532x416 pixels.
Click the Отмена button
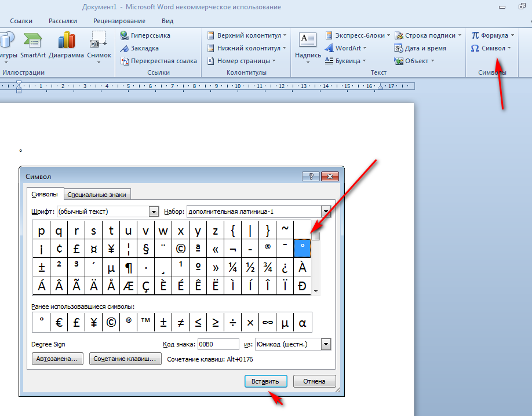coord(314,381)
